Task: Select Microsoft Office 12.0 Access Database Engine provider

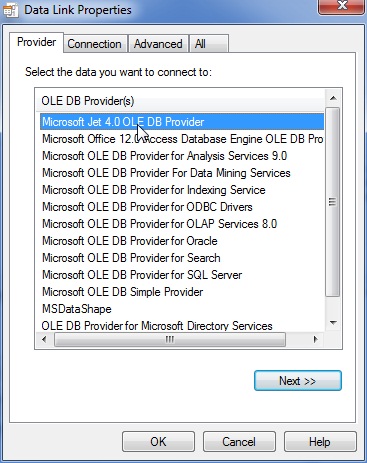Action: click(x=182, y=139)
